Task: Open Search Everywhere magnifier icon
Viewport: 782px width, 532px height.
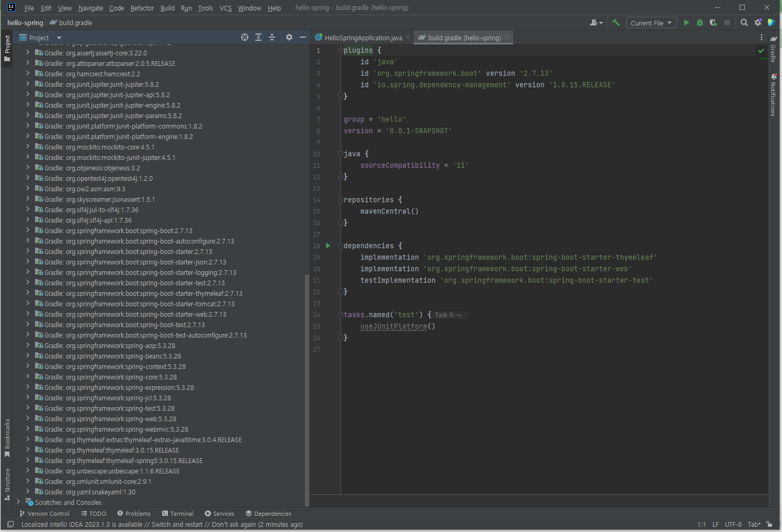Action: click(744, 22)
